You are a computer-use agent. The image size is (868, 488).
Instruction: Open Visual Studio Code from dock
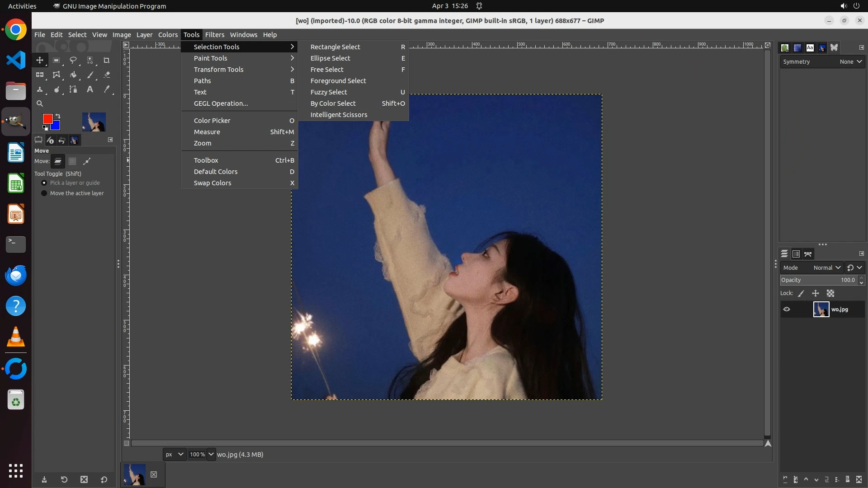[x=16, y=60]
